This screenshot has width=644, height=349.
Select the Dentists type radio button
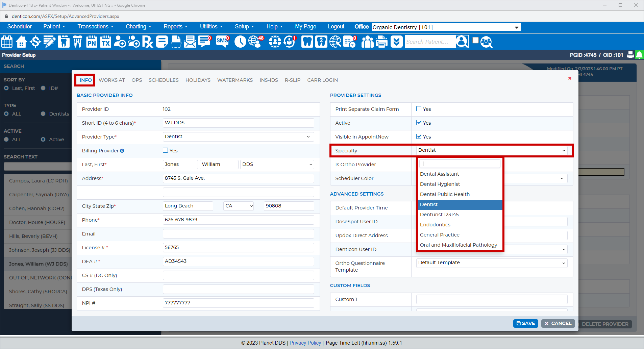click(43, 114)
